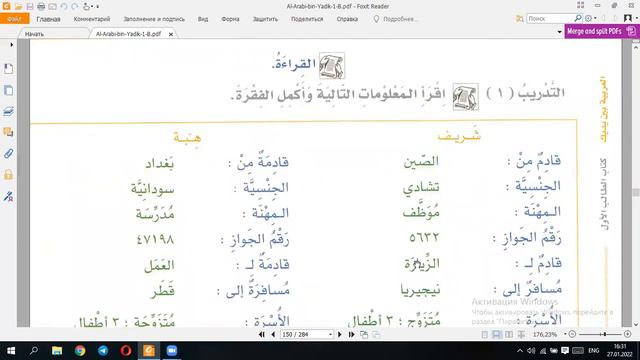Open the clock showing 27.01.2022

[x=620, y=351]
